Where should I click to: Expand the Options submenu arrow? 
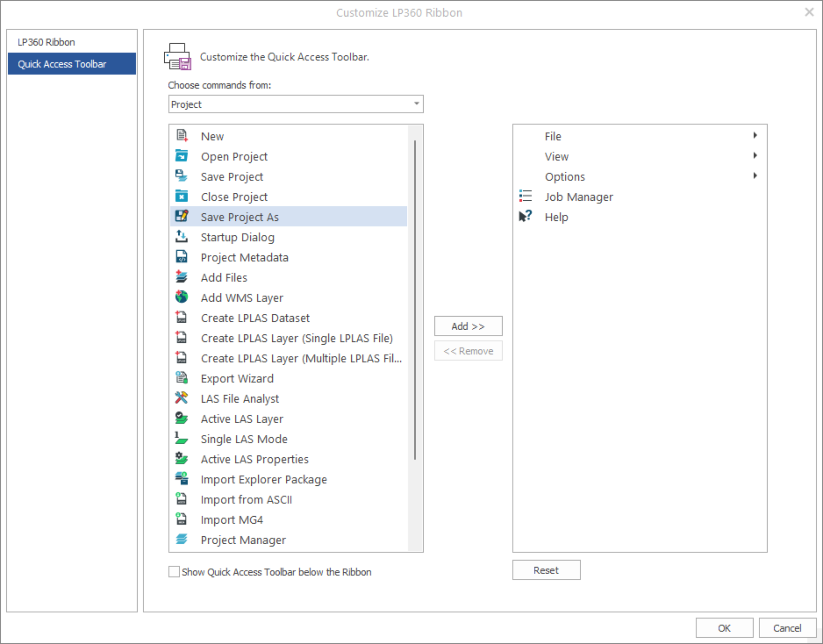[x=755, y=176]
